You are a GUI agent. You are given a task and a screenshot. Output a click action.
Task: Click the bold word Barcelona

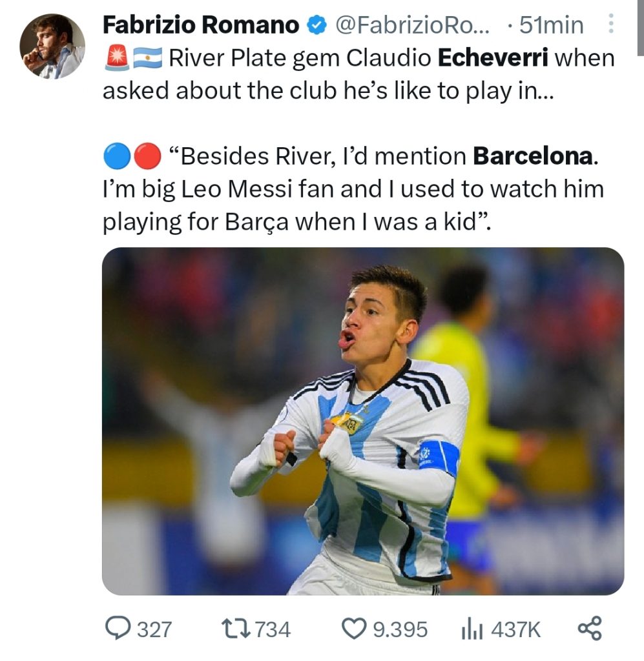(532, 156)
